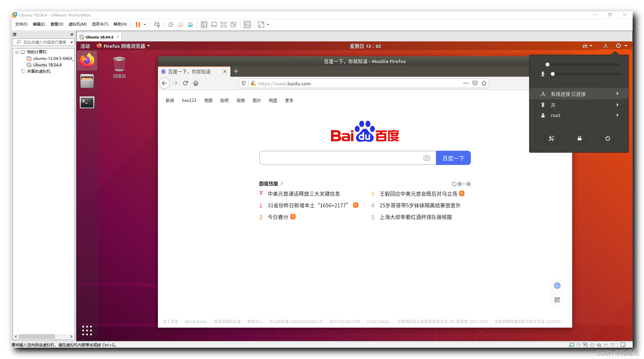This screenshot has width=644, height=359.
Task: Bookmark this page with the star icon
Action: (x=484, y=83)
